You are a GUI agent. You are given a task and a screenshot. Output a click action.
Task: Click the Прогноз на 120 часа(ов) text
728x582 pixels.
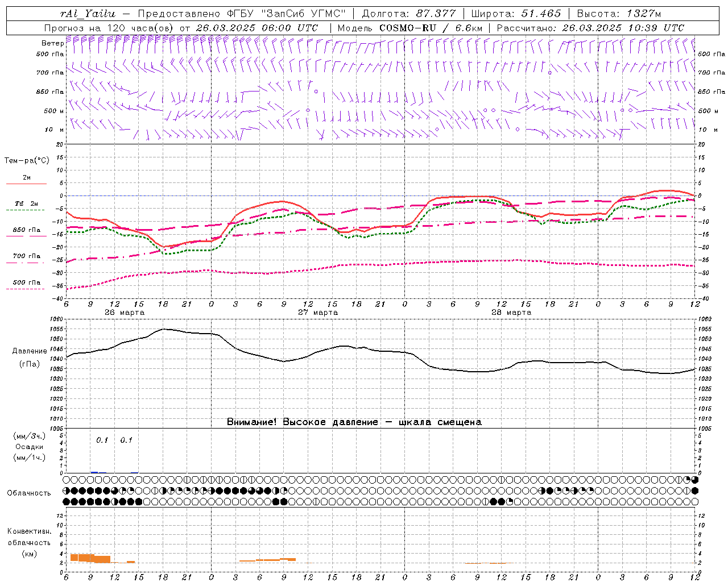[x=110, y=28]
